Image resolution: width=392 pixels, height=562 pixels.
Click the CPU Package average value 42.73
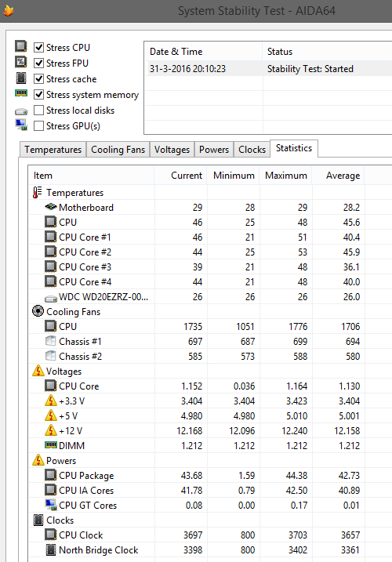pos(349,475)
